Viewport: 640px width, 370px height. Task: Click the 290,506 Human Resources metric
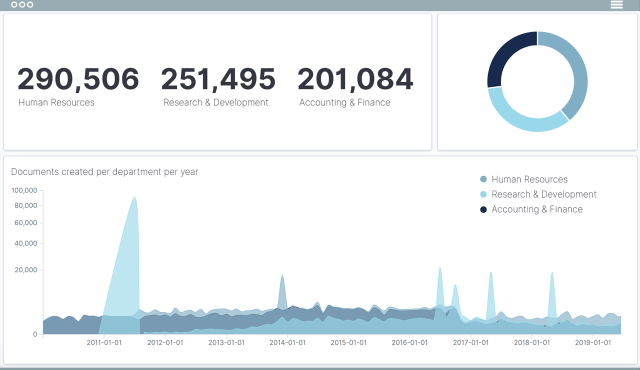(x=78, y=86)
